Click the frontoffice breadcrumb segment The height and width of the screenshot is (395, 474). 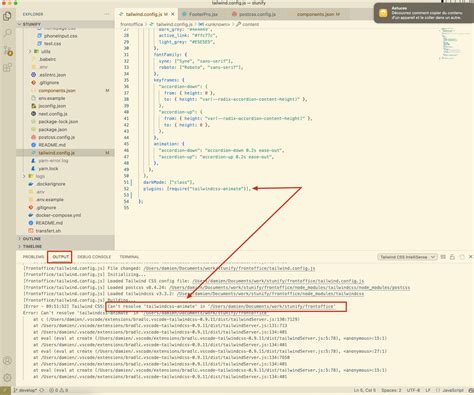pyautogui.click(x=131, y=24)
